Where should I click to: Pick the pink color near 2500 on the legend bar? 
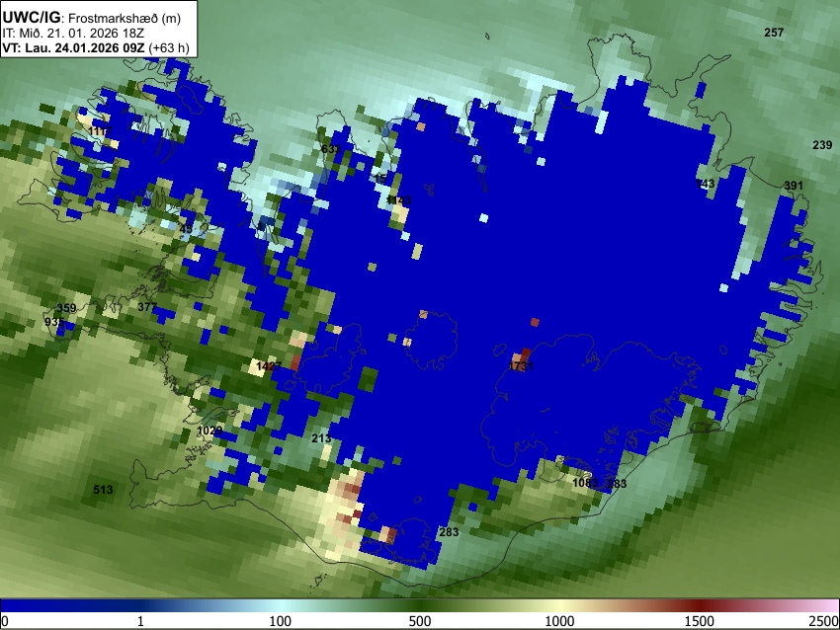click(830, 606)
